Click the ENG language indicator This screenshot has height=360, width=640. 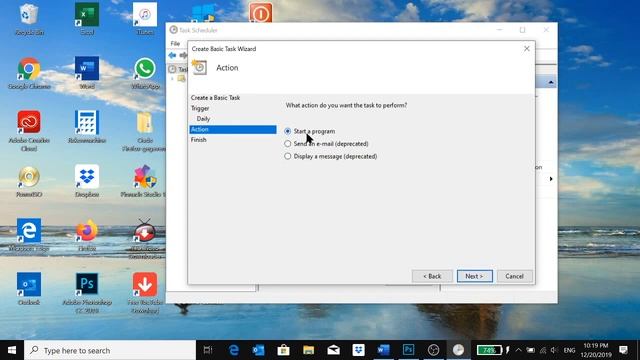coord(569,350)
